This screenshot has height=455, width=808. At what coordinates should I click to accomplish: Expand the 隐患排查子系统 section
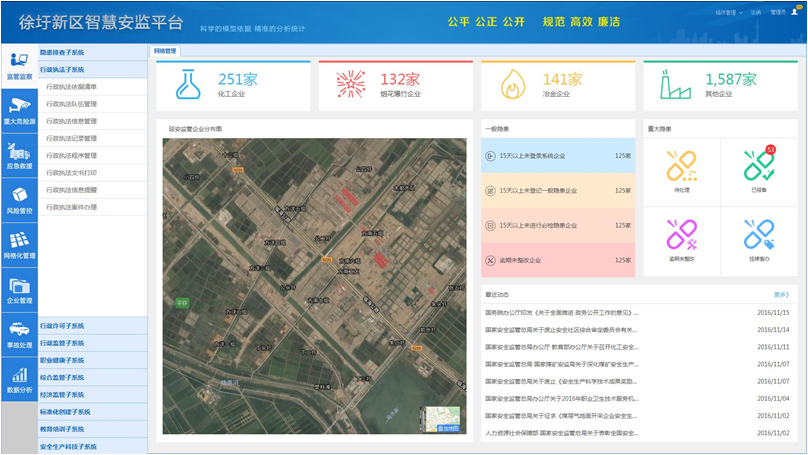tap(92, 52)
